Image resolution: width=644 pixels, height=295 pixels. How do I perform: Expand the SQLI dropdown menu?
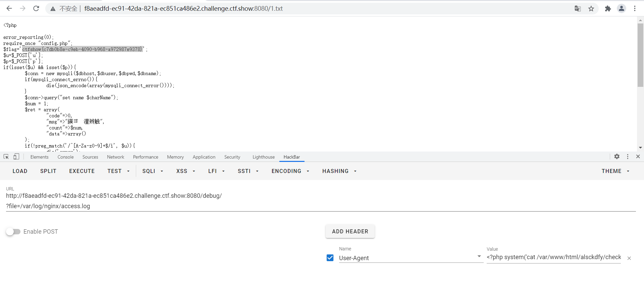(x=153, y=171)
